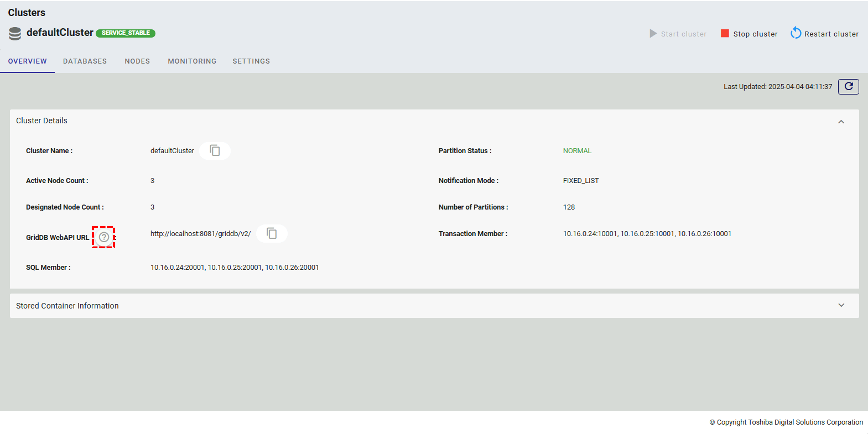Open the Nodes tab
Viewport: 868px width, 434px height.
tap(137, 61)
